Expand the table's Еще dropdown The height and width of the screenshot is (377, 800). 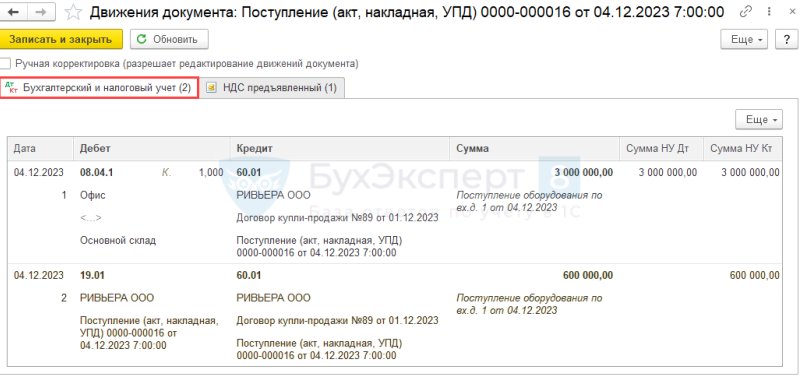pyautogui.click(x=759, y=119)
